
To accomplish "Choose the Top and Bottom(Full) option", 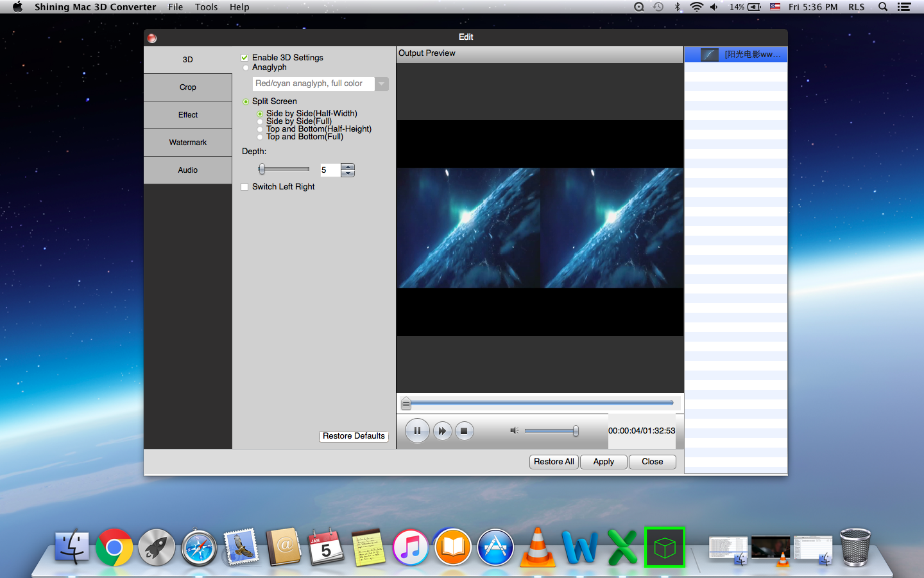I will tap(260, 137).
